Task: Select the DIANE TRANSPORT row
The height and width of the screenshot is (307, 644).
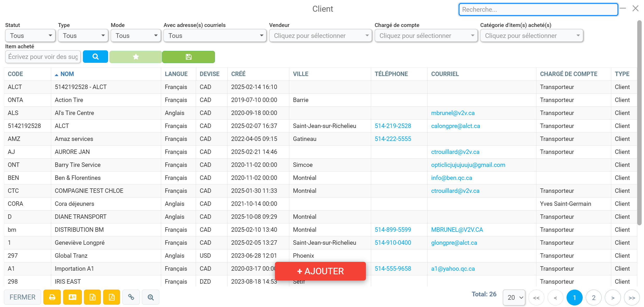Action: (x=320, y=217)
